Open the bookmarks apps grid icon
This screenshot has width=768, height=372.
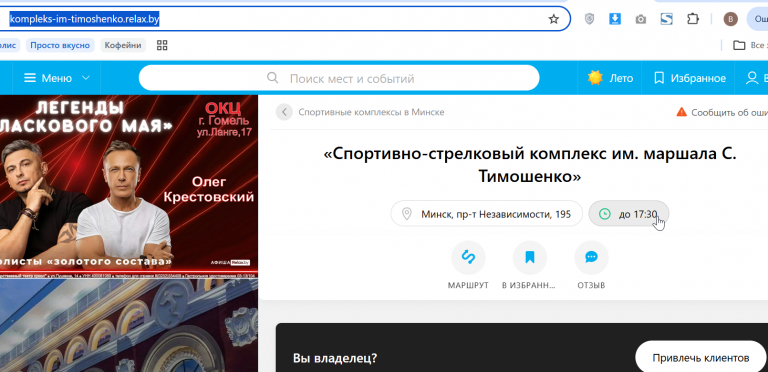point(162,46)
